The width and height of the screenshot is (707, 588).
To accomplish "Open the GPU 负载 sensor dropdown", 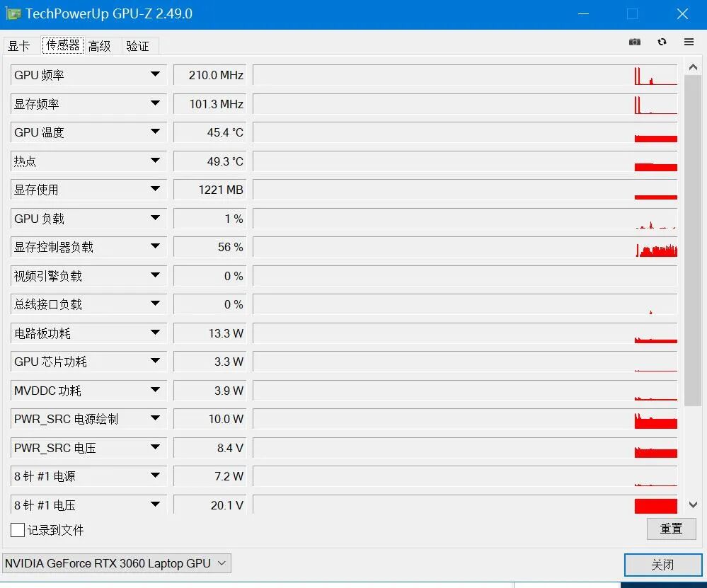I will tap(155, 218).
